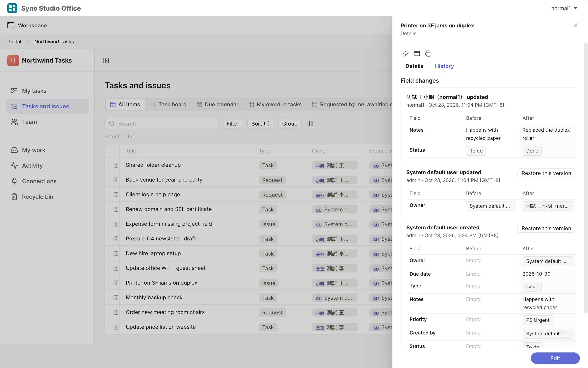Click the Search input field

point(161,124)
